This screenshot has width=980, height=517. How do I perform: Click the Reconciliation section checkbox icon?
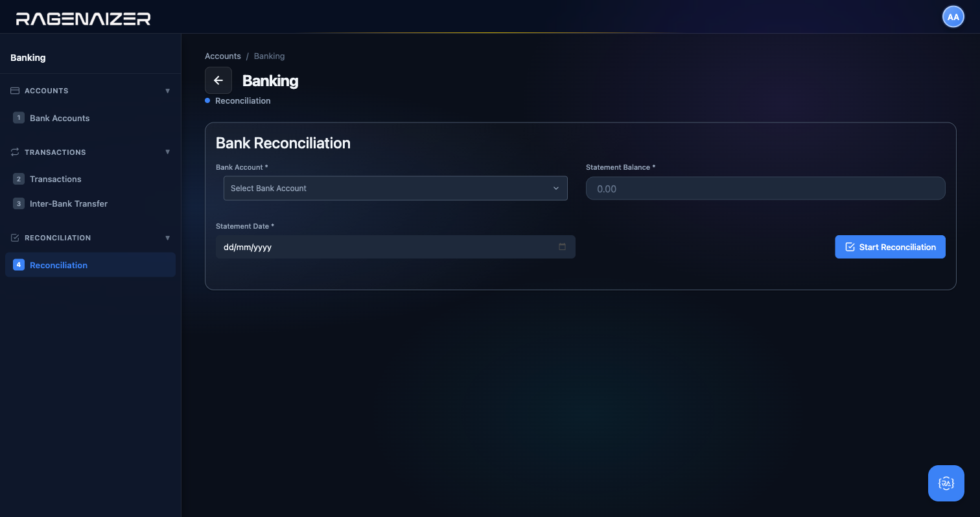point(15,238)
